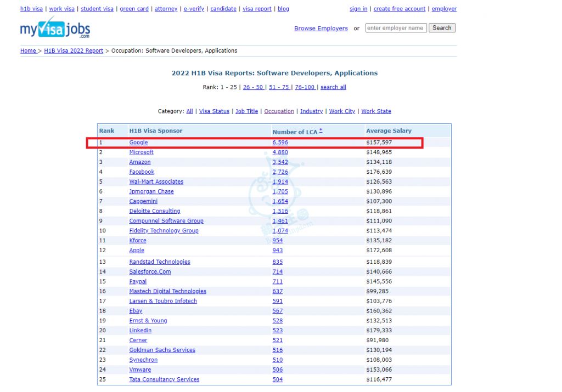Open the attorney nav link
The width and height of the screenshot is (562, 392).
point(166,9)
